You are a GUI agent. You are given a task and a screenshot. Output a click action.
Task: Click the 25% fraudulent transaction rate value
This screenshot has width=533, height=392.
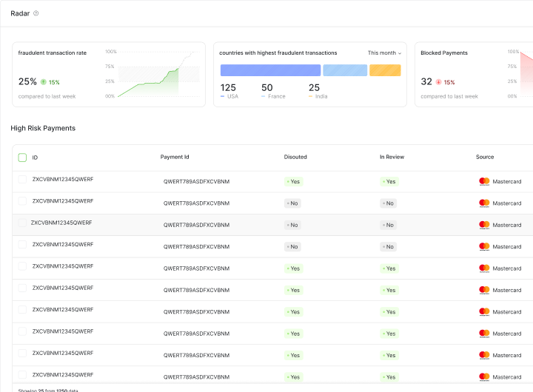(27, 81)
